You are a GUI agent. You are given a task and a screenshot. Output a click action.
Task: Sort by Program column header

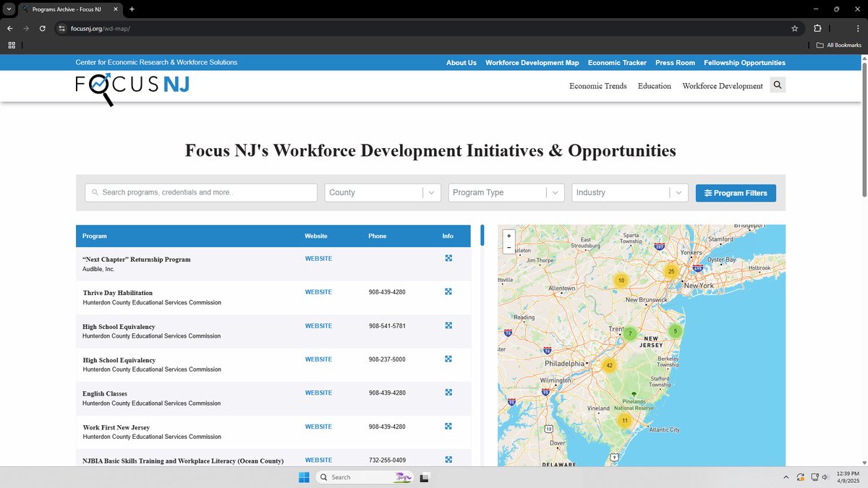click(95, 236)
